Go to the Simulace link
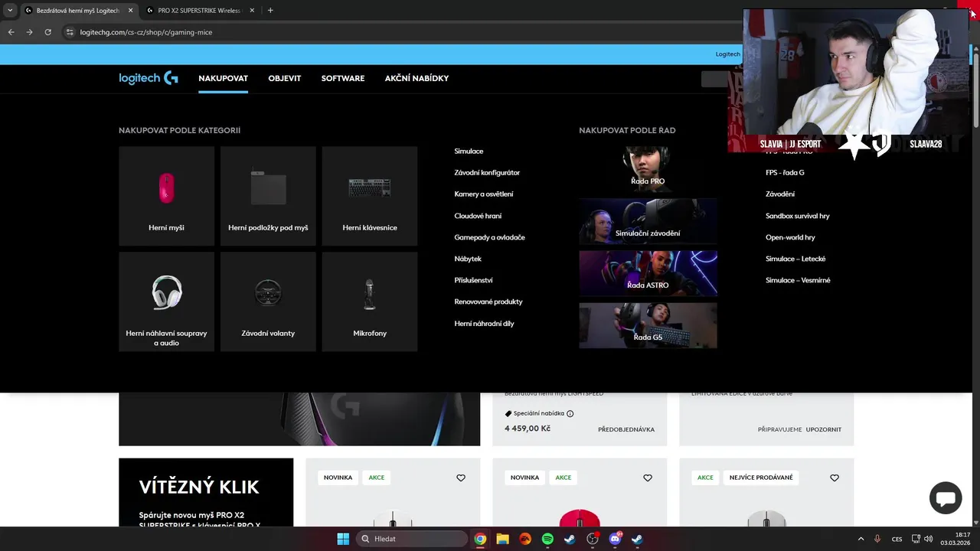The image size is (980, 551). pos(469,152)
